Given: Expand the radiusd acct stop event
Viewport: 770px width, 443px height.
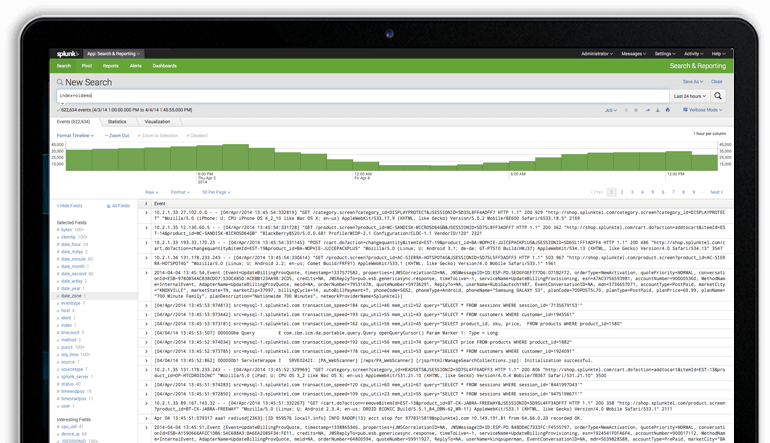Looking at the screenshot, I should (x=146, y=418).
